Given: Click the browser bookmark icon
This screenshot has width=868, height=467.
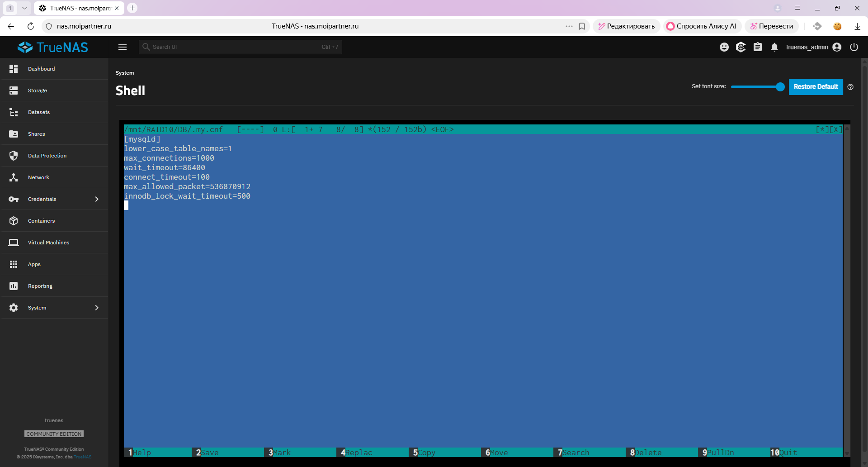Looking at the screenshot, I should tap(582, 26).
